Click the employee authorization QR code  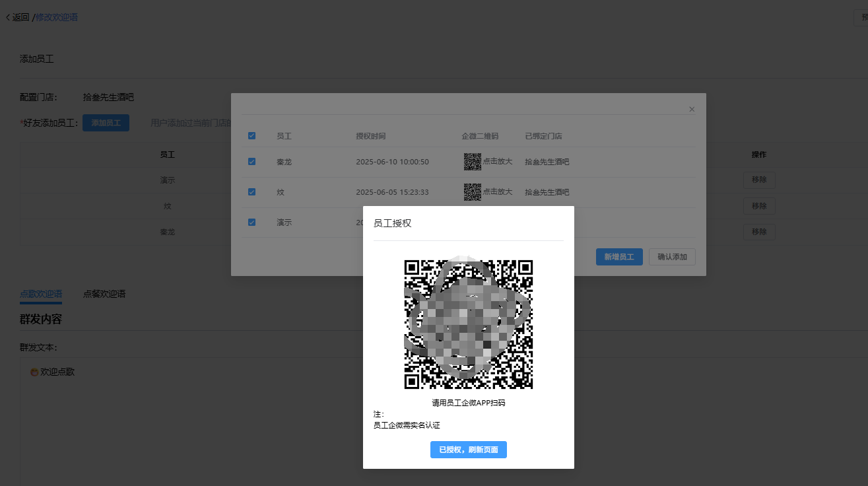tap(469, 324)
